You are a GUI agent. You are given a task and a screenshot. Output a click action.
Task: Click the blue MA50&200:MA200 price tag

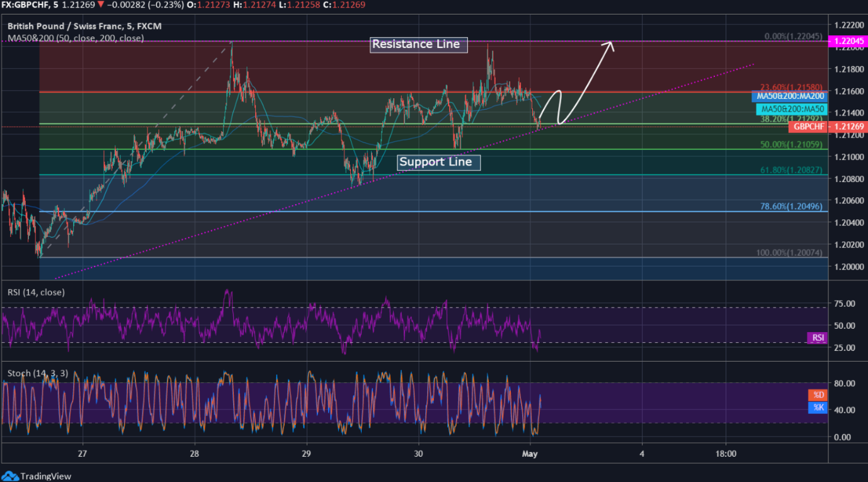789,96
